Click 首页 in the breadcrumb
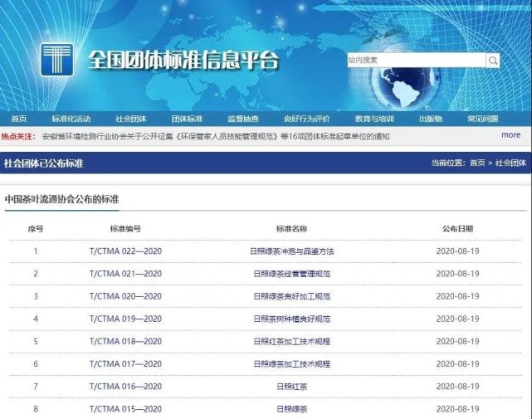 click(477, 163)
